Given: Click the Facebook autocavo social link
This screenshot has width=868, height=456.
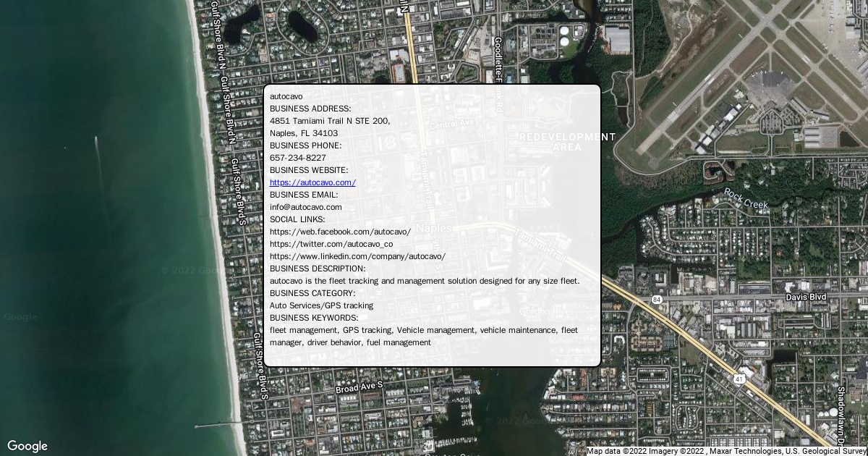Looking at the screenshot, I should 340,232.
